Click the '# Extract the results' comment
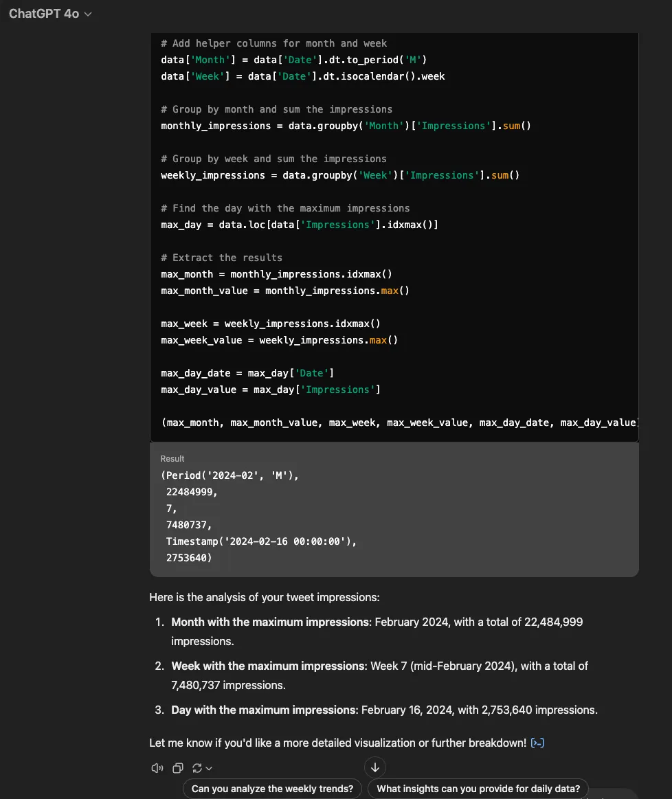The width and height of the screenshot is (672, 799). 222,258
